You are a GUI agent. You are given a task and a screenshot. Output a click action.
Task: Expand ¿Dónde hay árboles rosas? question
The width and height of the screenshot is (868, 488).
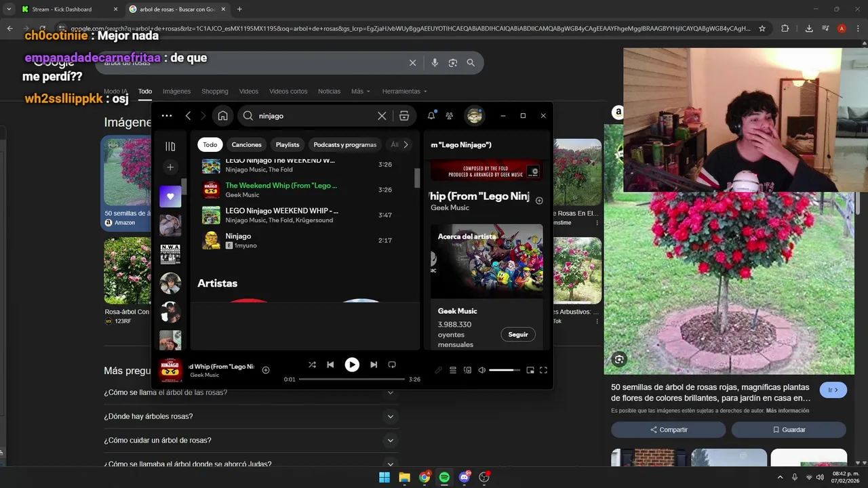pos(250,416)
